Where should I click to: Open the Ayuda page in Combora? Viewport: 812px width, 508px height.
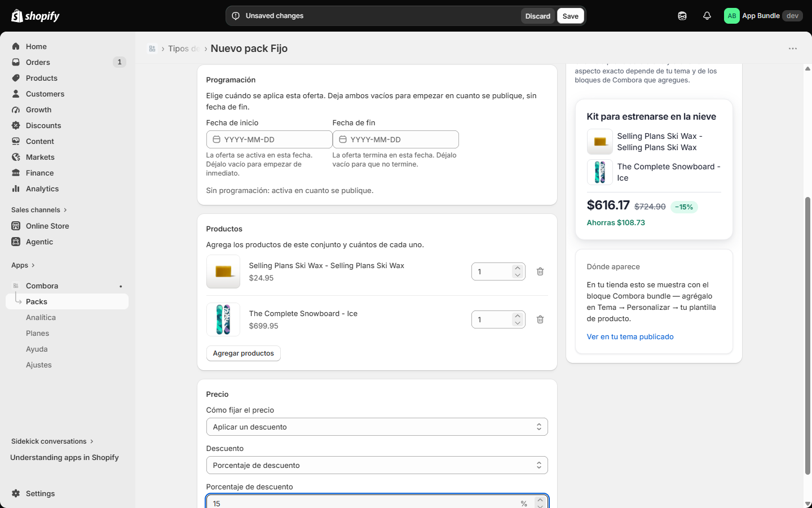pos(67,349)
